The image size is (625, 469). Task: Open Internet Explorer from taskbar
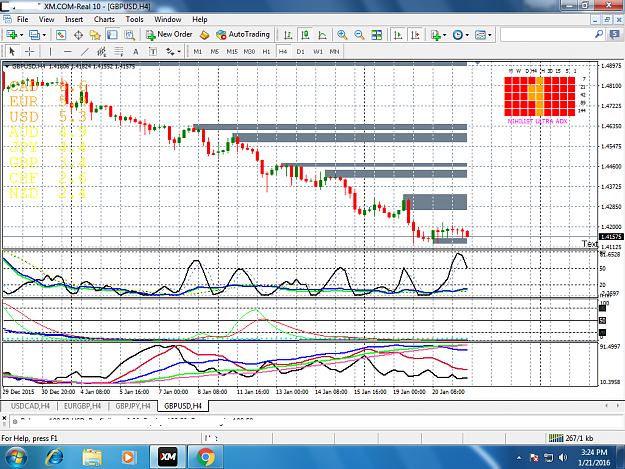click(54, 457)
